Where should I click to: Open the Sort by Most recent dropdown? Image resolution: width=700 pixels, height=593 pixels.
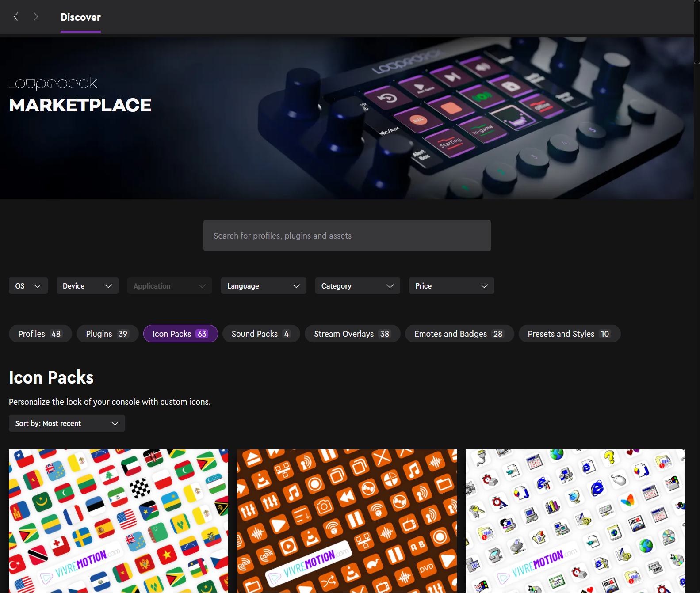pyautogui.click(x=67, y=423)
